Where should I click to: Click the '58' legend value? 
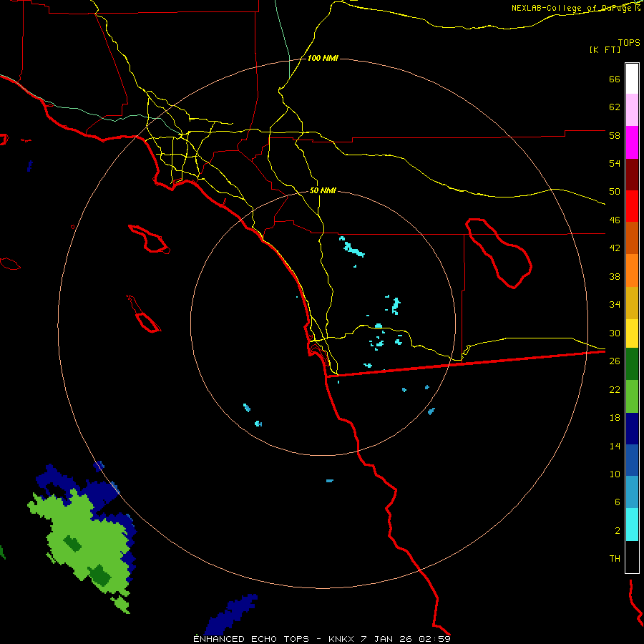click(x=615, y=135)
